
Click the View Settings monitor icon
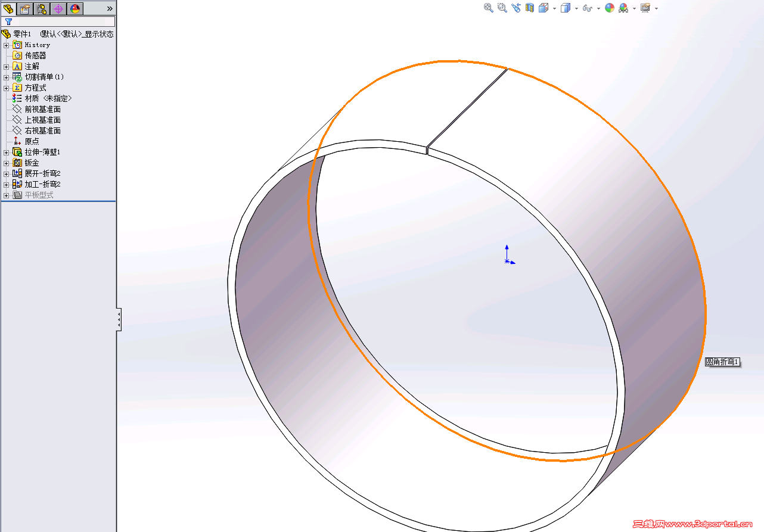pyautogui.click(x=645, y=8)
